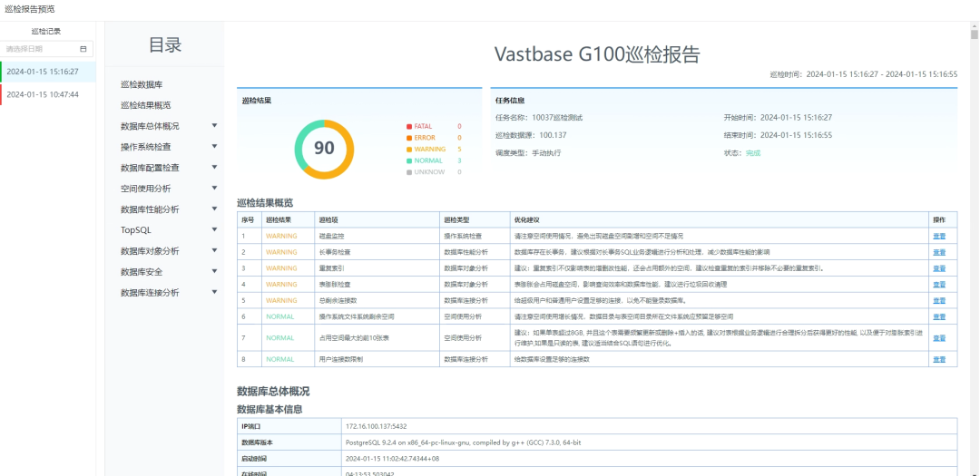Click 查看 link for 重复索引 row
This screenshot has height=476, width=980.
939,268
